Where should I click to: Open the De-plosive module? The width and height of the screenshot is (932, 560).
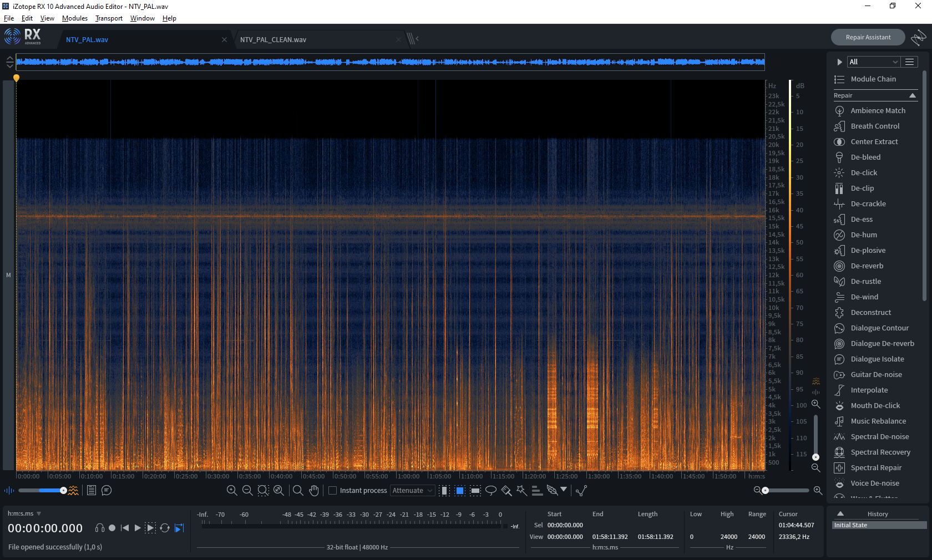(877, 251)
